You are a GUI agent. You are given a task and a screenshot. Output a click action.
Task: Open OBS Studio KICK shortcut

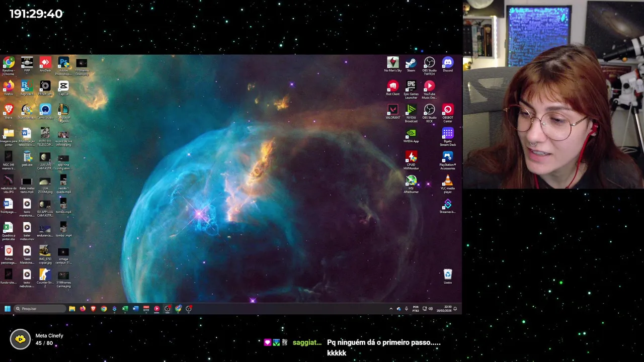(x=429, y=113)
